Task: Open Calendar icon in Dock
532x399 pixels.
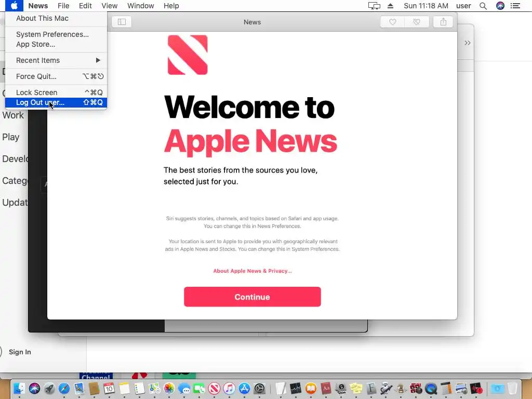Action: (109, 389)
